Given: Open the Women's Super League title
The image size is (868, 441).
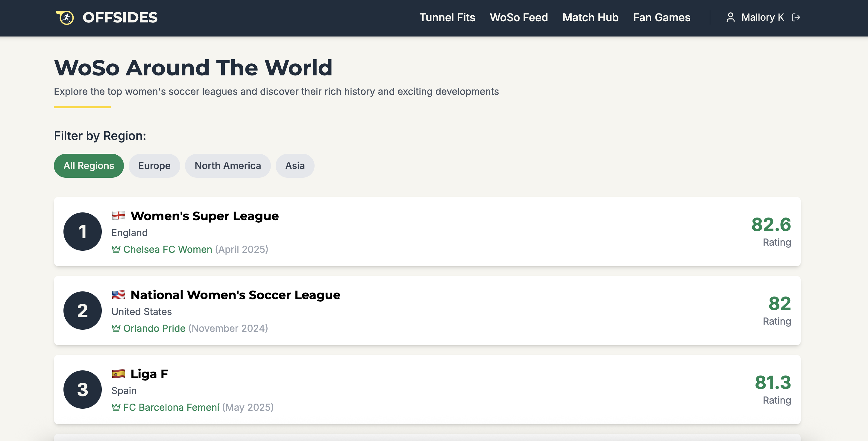Looking at the screenshot, I should [x=204, y=216].
